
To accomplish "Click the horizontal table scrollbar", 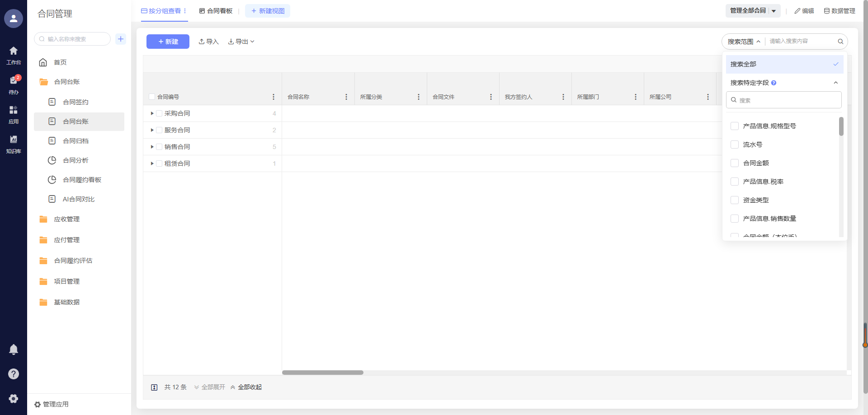I will pyautogui.click(x=323, y=373).
